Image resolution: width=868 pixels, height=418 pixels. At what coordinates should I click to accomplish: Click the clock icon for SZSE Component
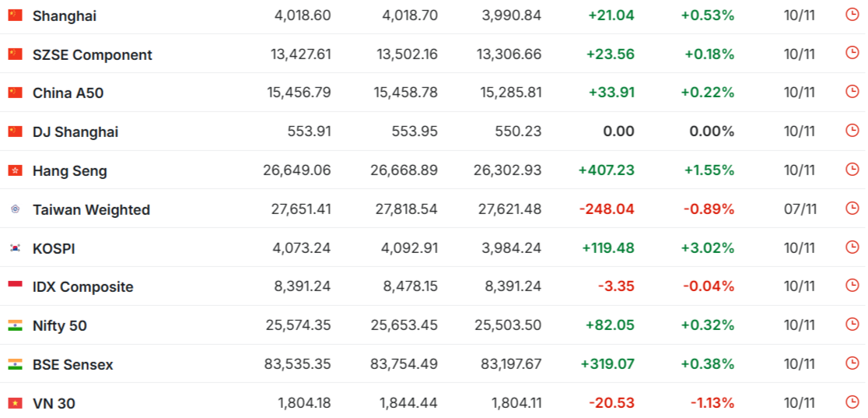point(852,53)
